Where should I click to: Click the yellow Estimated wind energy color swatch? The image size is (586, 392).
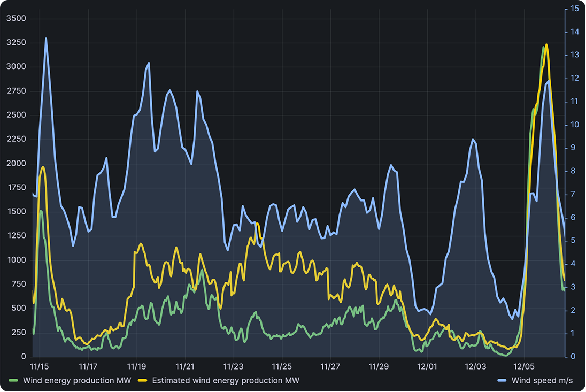click(143, 381)
